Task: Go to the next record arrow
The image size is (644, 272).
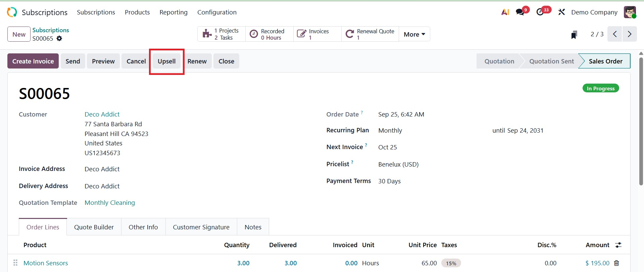Action: (x=630, y=34)
